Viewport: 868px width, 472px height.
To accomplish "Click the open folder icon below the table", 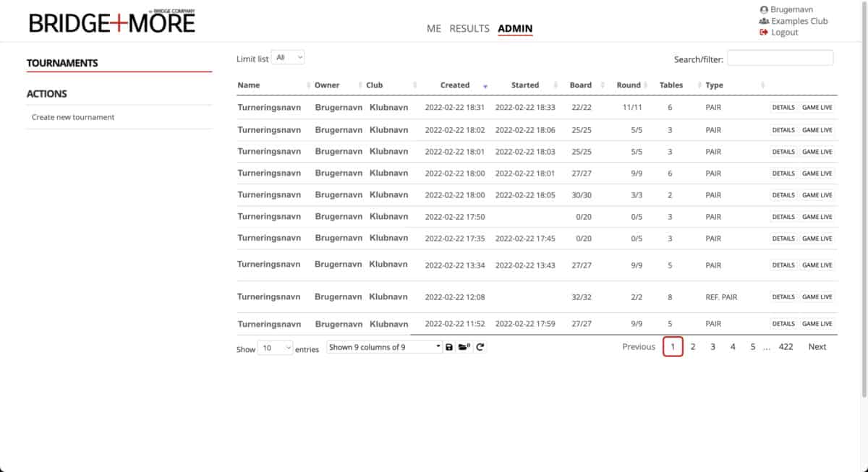I will click(x=464, y=347).
